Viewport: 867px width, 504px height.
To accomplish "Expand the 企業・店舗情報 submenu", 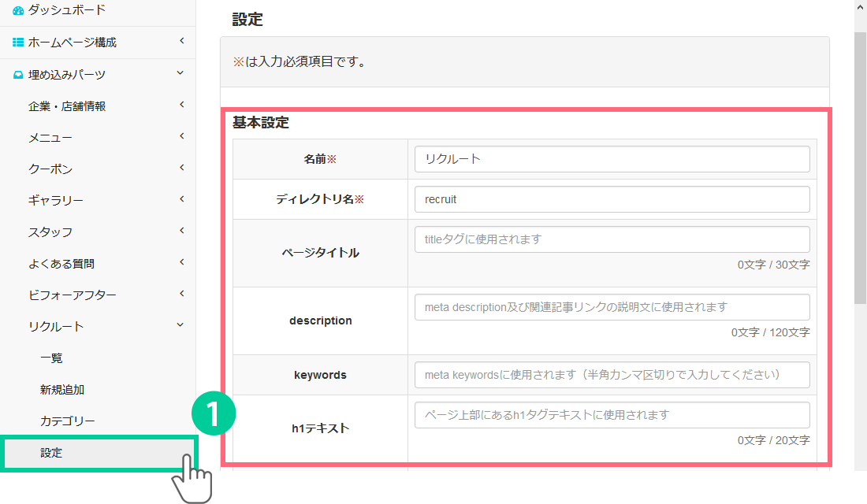I will [181, 105].
